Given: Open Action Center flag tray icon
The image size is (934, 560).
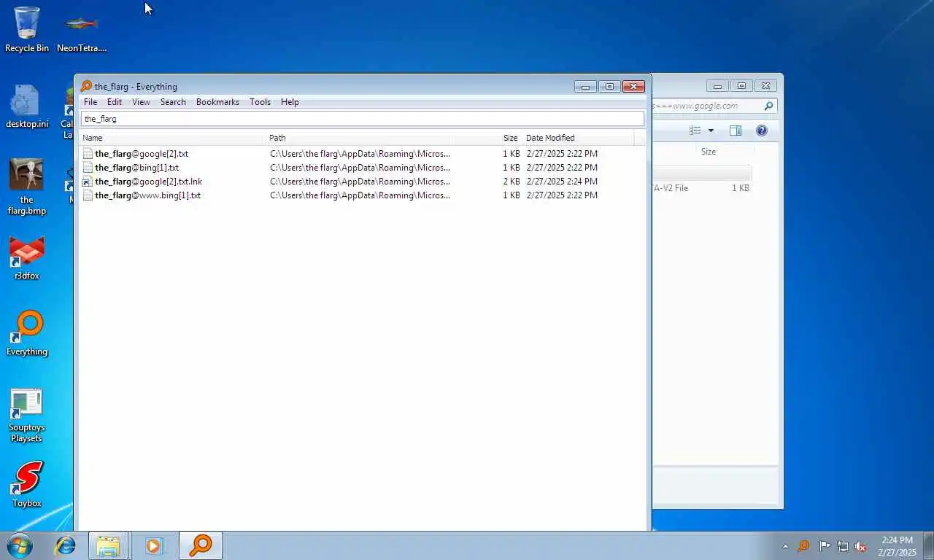Looking at the screenshot, I should point(824,546).
